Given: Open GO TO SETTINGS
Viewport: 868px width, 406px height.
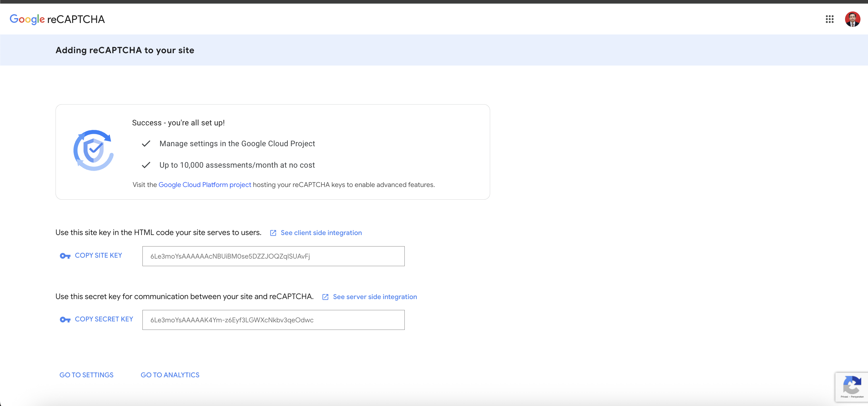Looking at the screenshot, I should [86, 375].
